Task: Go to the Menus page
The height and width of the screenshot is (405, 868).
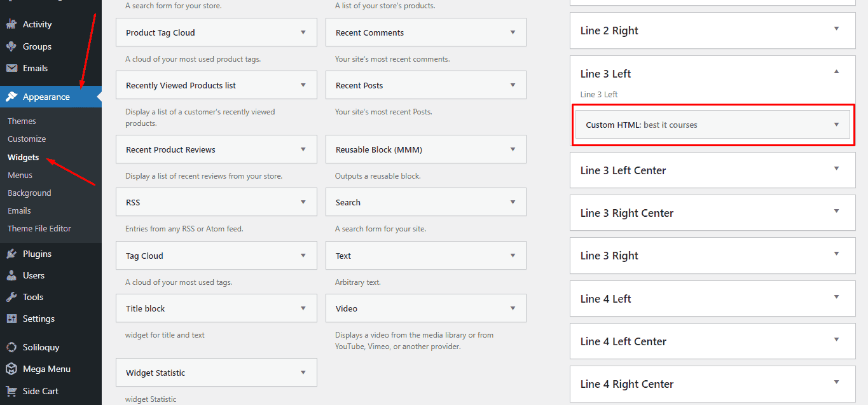Action: click(x=20, y=175)
